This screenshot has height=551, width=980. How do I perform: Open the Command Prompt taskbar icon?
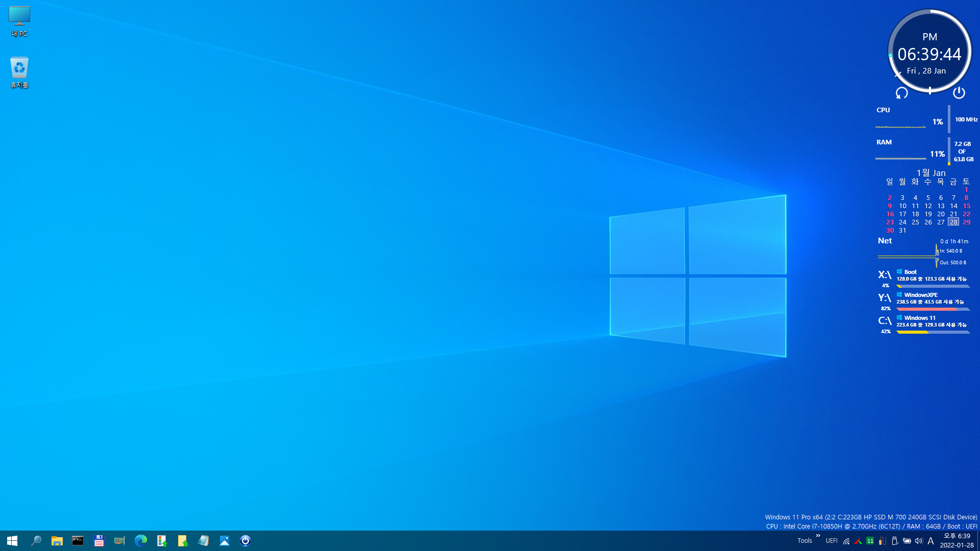point(78,541)
